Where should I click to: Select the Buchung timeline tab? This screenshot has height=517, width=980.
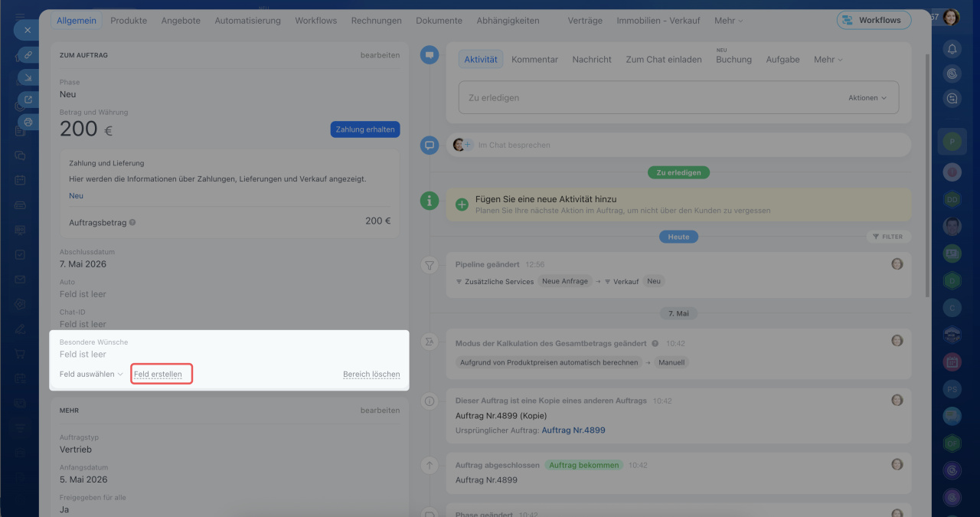(733, 59)
